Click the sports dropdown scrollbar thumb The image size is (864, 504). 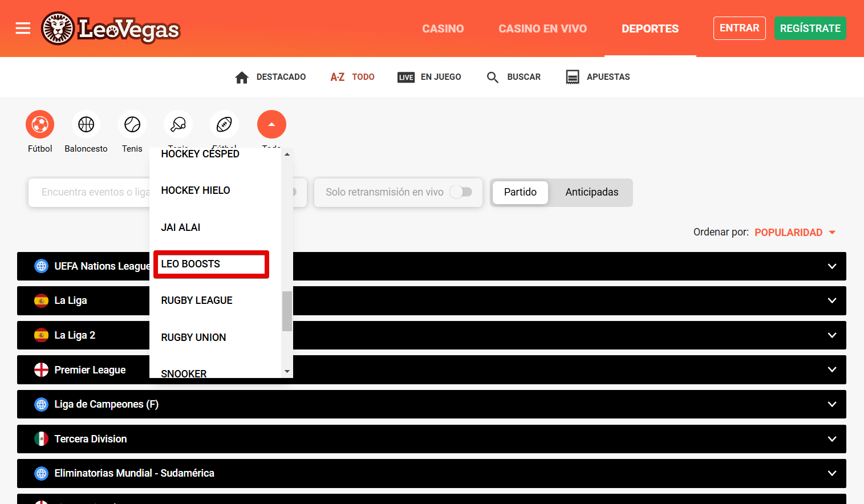click(x=287, y=311)
